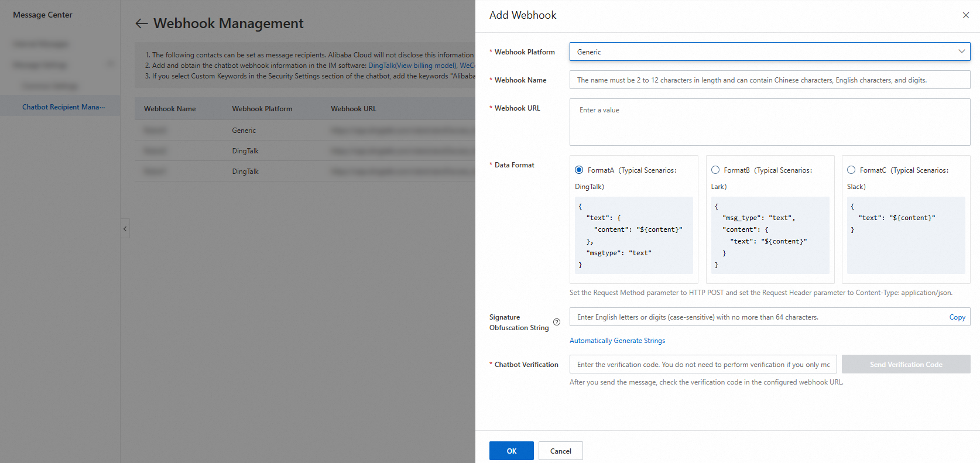The image size is (980, 463).
Task: Select the FormatC Slack radio button
Action: (x=851, y=170)
